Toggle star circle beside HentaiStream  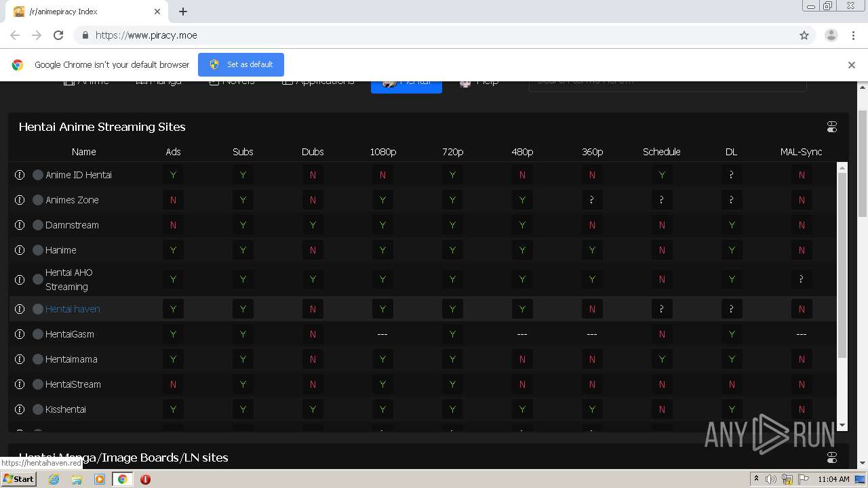coord(38,384)
